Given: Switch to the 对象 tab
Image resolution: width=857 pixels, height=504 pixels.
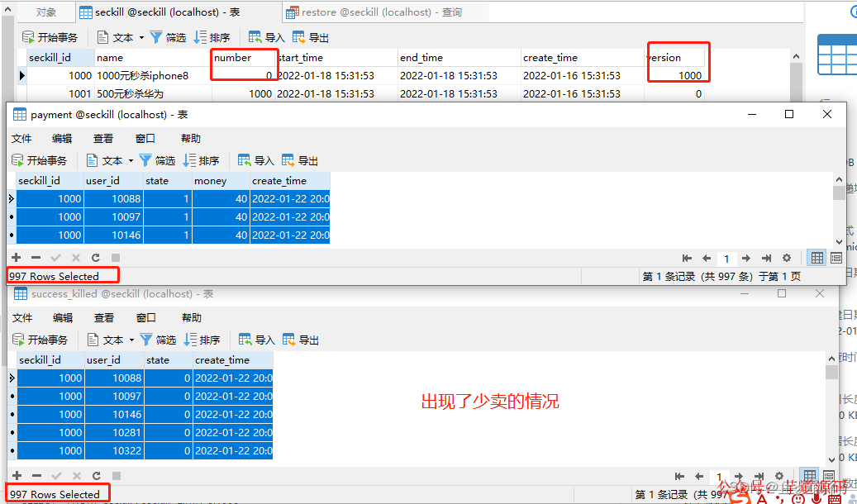Looking at the screenshot, I should tap(46, 12).
